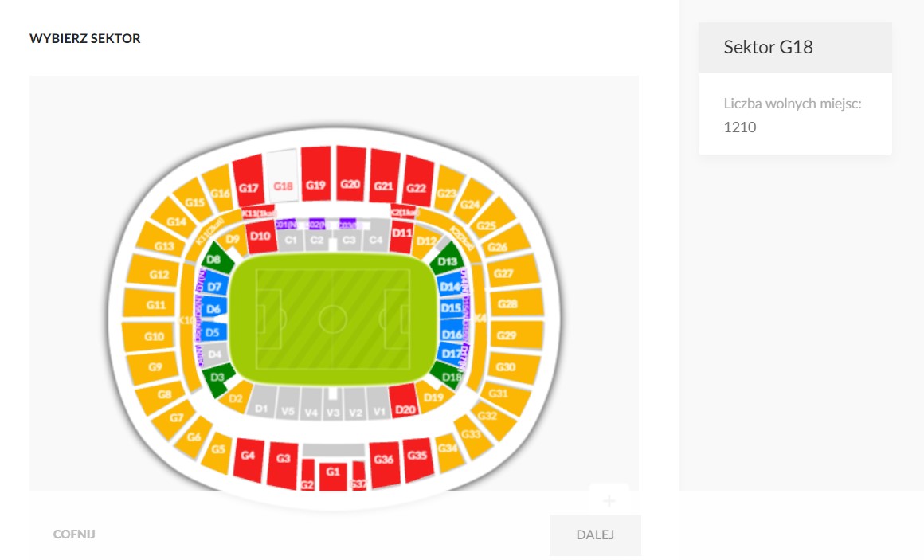Select red sector D20 below the pitch
Screen dimensions: 924x560
pos(405,402)
